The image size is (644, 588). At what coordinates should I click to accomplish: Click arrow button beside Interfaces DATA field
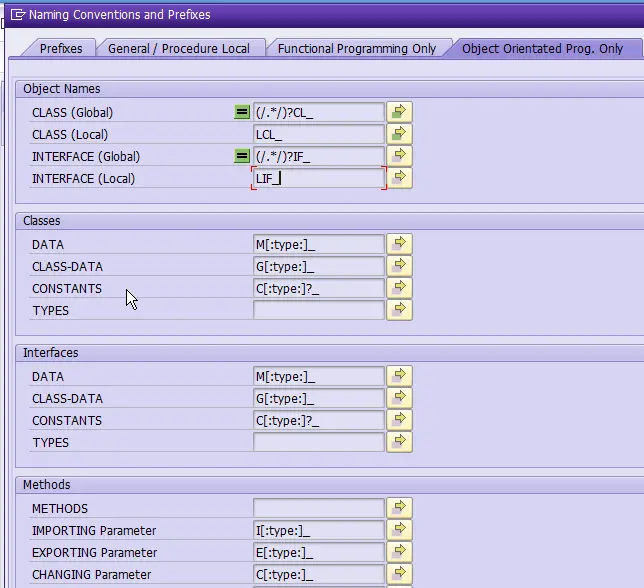(399, 376)
